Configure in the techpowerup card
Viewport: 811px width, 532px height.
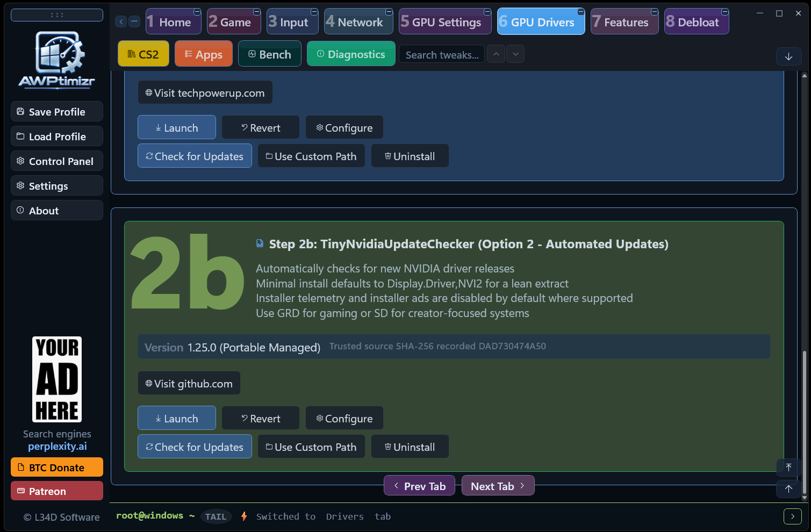point(345,127)
